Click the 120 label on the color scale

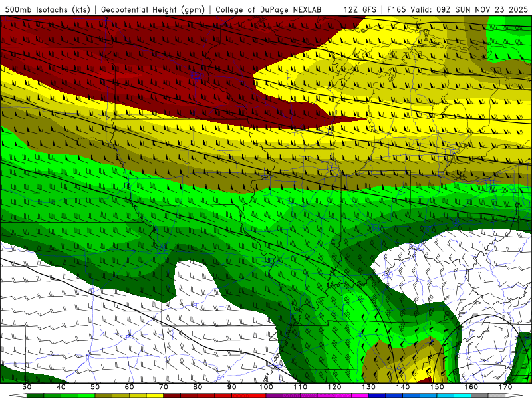click(x=334, y=387)
